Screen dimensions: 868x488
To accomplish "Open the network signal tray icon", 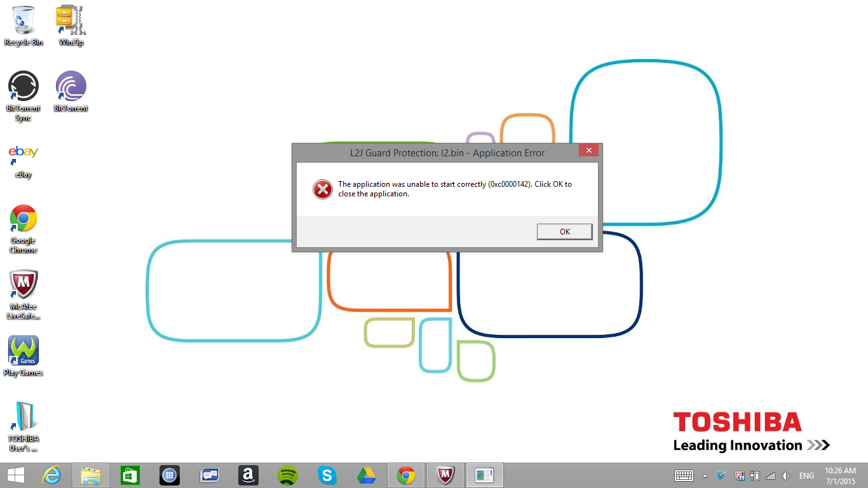I will (x=770, y=475).
